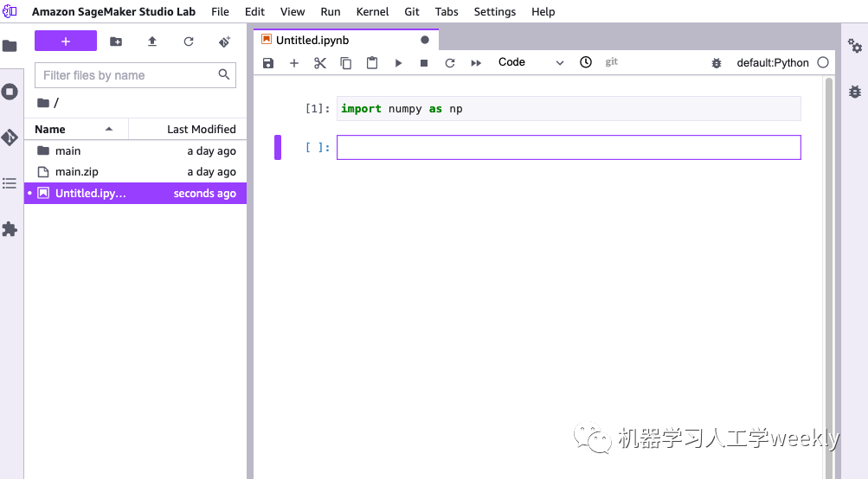
Task: Open the Settings menu
Action: [495, 11]
